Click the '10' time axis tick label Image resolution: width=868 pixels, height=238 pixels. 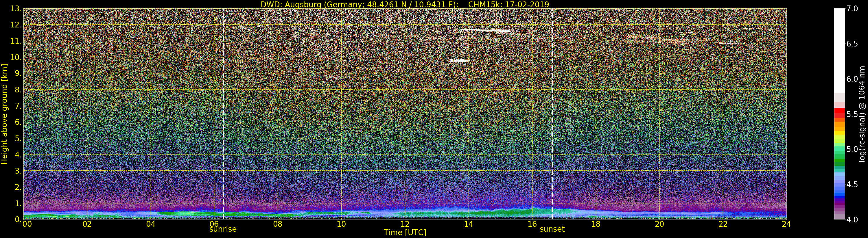click(x=341, y=224)
